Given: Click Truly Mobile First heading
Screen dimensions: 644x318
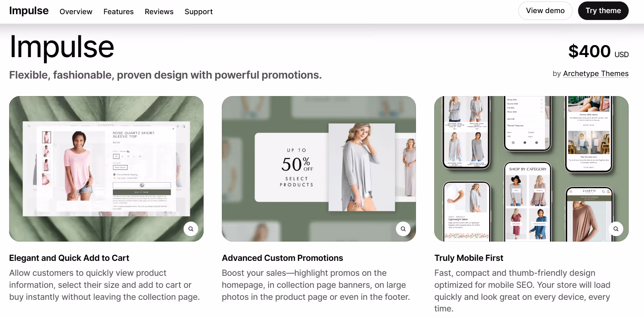Looking at the screenshot, I should [x=469, y=258].
